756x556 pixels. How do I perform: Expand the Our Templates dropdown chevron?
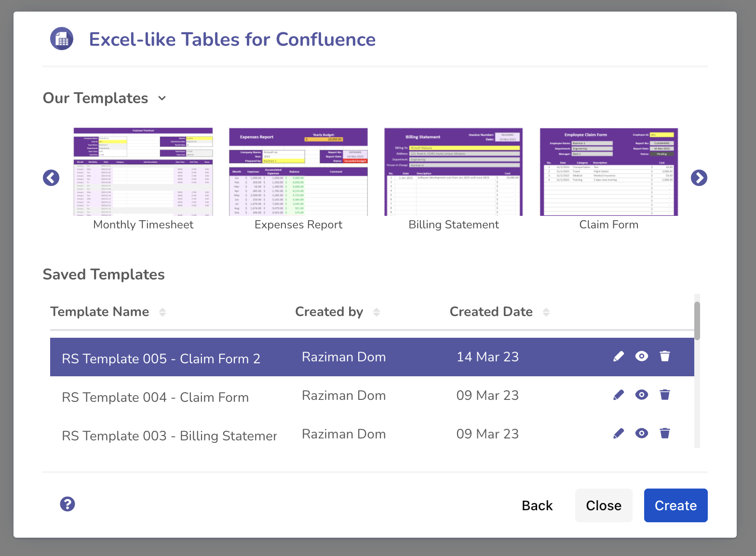click(162, 98)
